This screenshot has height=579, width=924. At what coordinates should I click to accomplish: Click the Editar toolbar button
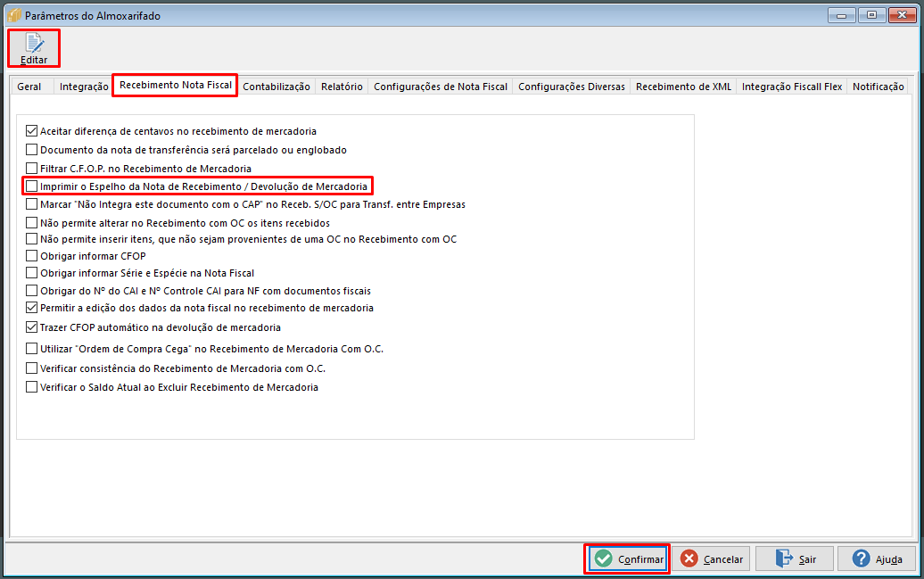[34, 48]
